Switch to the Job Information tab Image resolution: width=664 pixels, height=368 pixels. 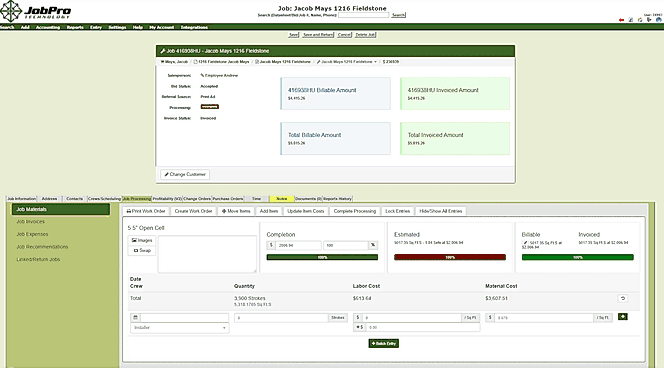pos(22,199)
